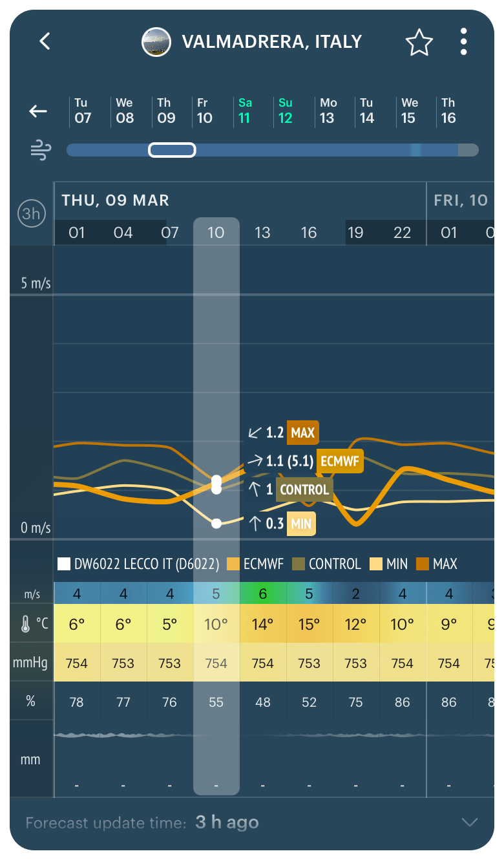
Task: Star Valmadrera as a favorite
Action: coord(419,41)
